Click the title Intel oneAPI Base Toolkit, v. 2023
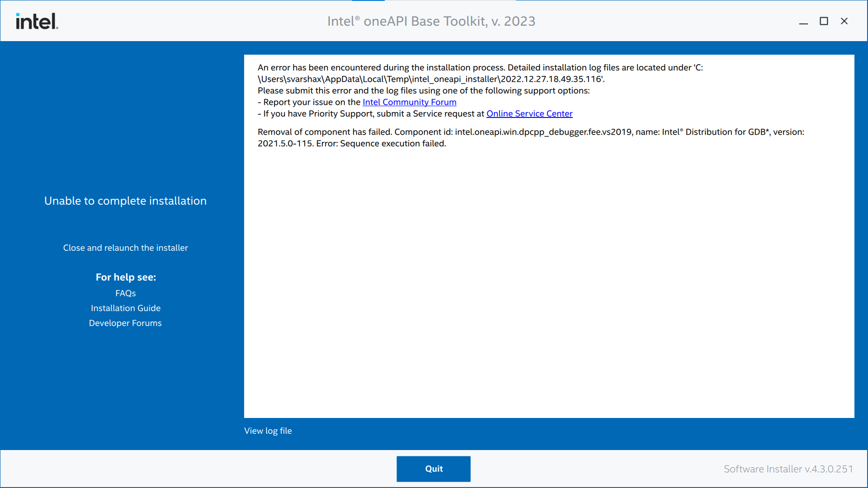 click(431, 21)
